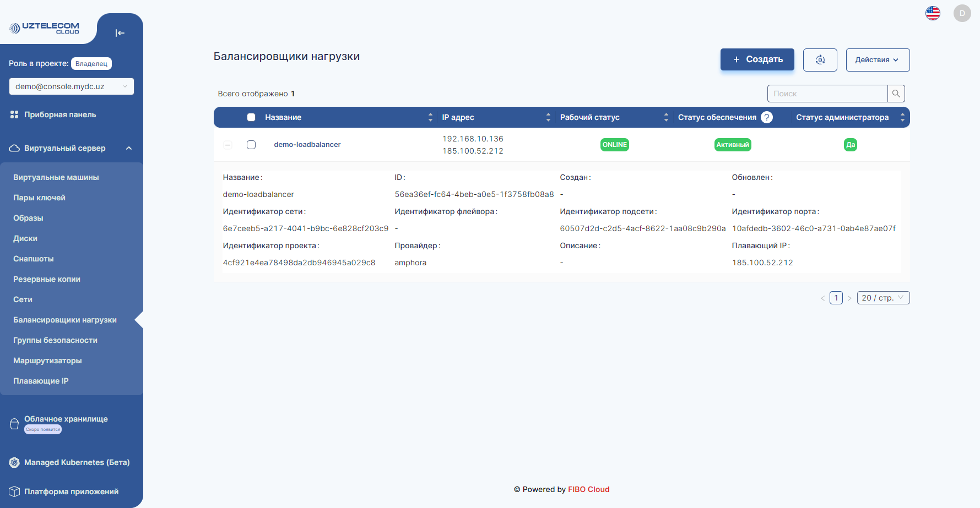Open the Приборная панель dashboard icon
980x508 pixels.
[14, 114]
